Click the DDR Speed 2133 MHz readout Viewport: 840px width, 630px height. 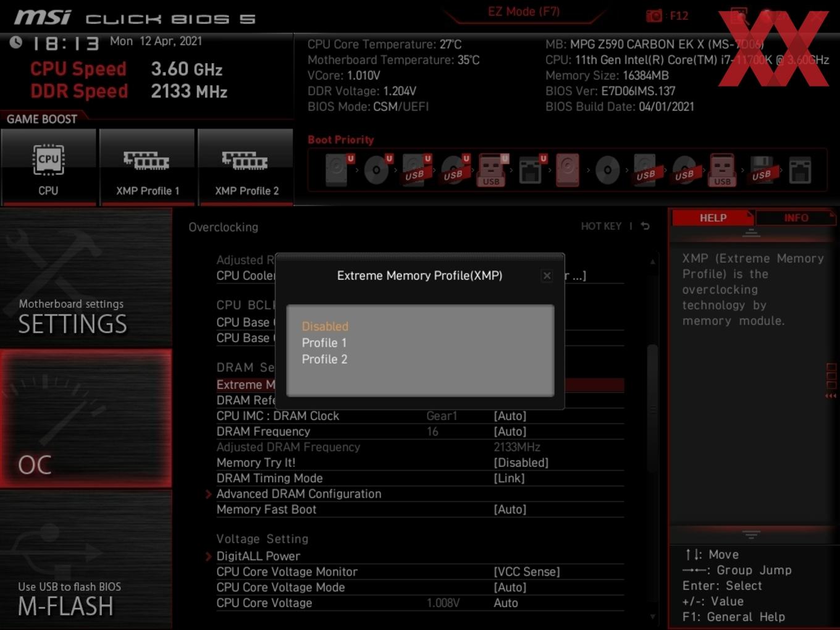point(129,91)
